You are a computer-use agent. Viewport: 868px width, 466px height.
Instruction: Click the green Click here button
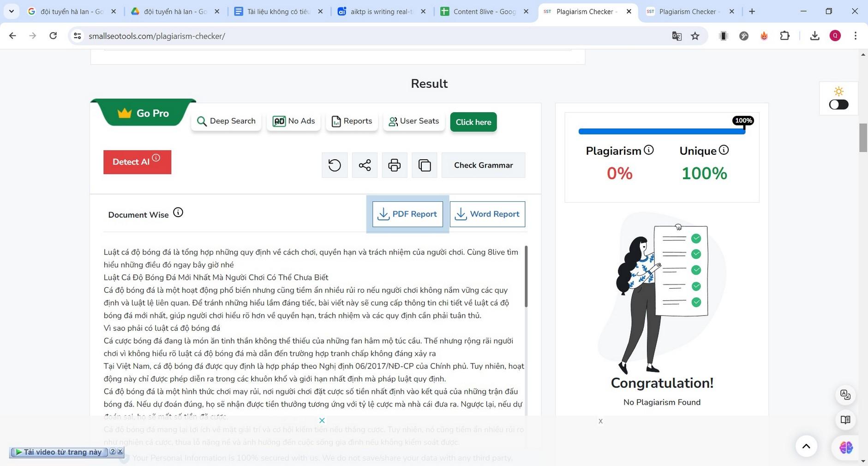(473, 122)
